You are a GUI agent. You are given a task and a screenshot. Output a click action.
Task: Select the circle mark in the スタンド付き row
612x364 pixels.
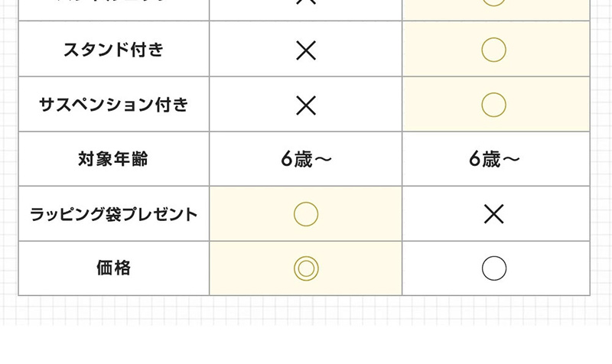pos(494,50)
